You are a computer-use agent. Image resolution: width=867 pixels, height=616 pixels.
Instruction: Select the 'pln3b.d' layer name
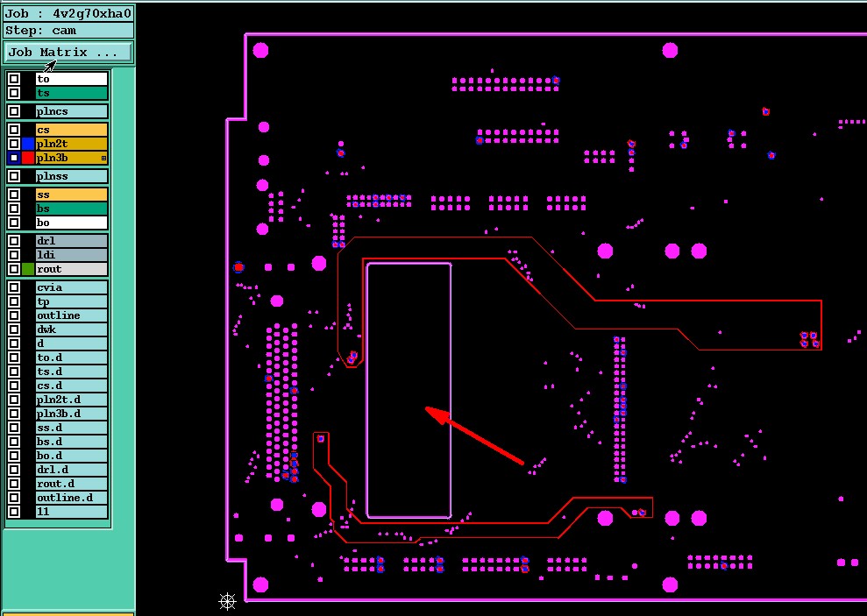(x=71, y=414)
